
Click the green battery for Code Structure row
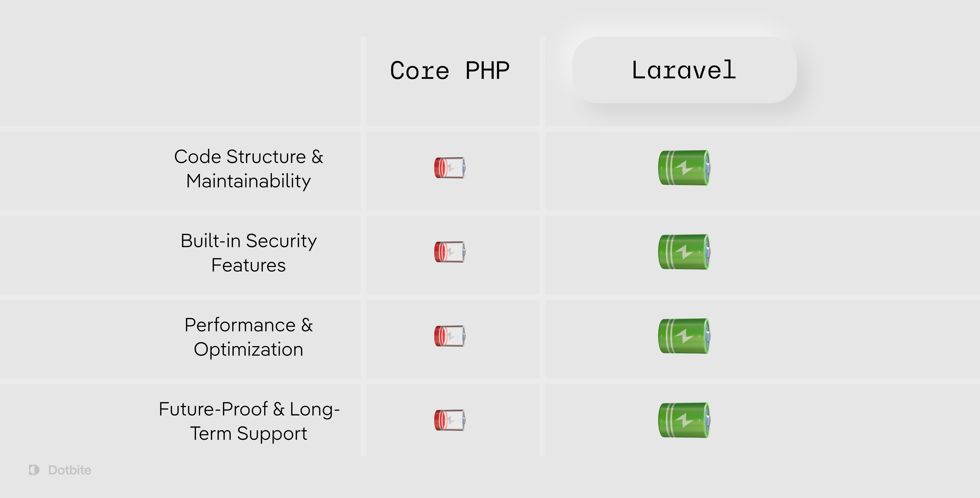click(x=684, y=167)
